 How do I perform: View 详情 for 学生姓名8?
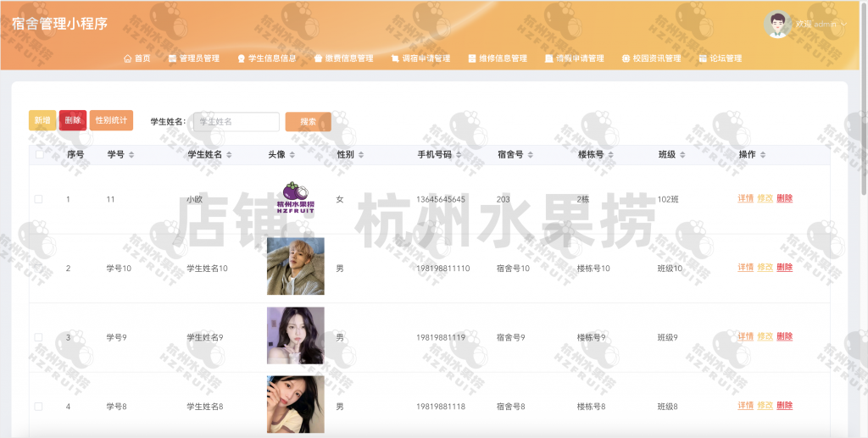[746, 405]
